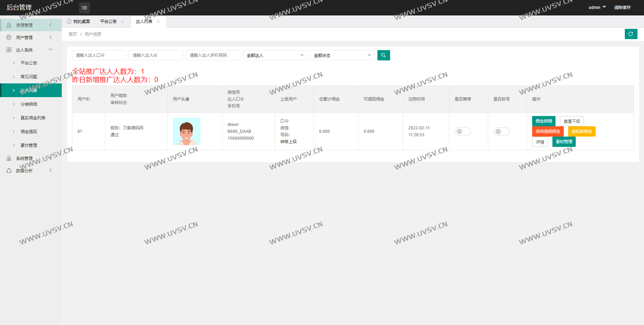644x325 pixels.
Task: Open 佣金提现 in the sidebar
Action: [x=29, y=132]
